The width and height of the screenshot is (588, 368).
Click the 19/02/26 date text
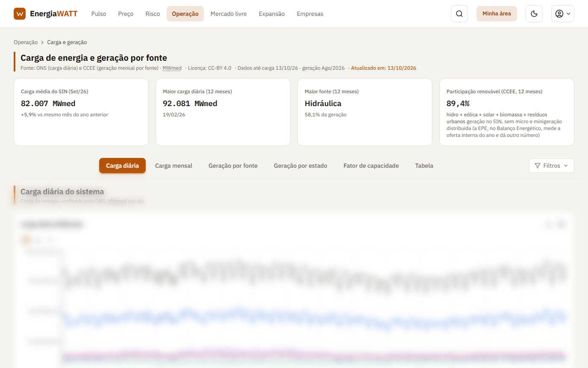click(x=174, y=115)
